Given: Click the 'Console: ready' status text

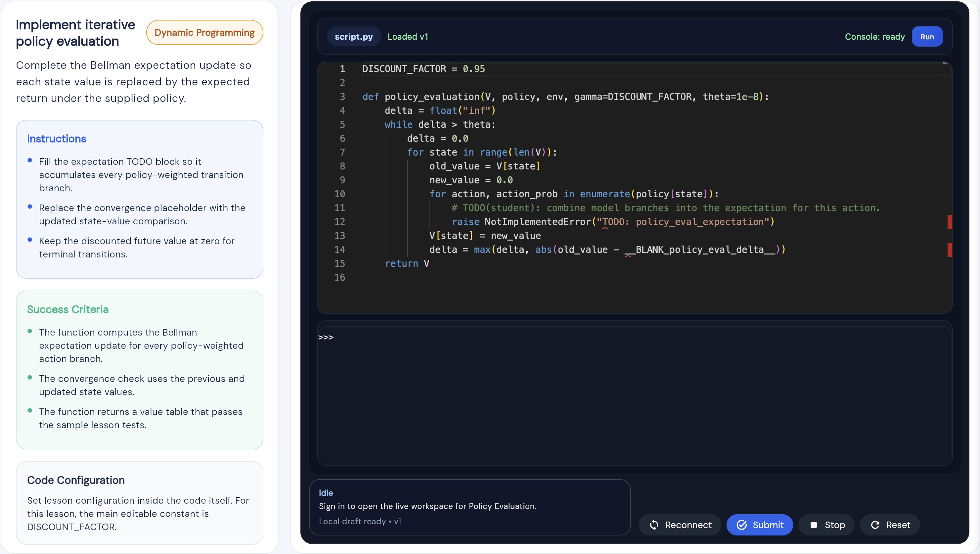Looking at the screenshot, I should coord(874,36).
